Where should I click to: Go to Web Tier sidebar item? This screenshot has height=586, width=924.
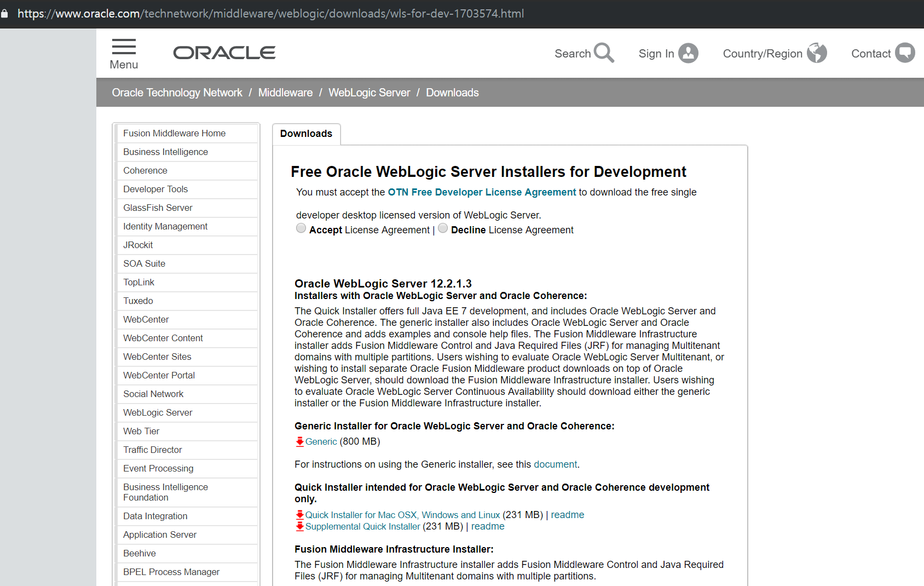187,431
